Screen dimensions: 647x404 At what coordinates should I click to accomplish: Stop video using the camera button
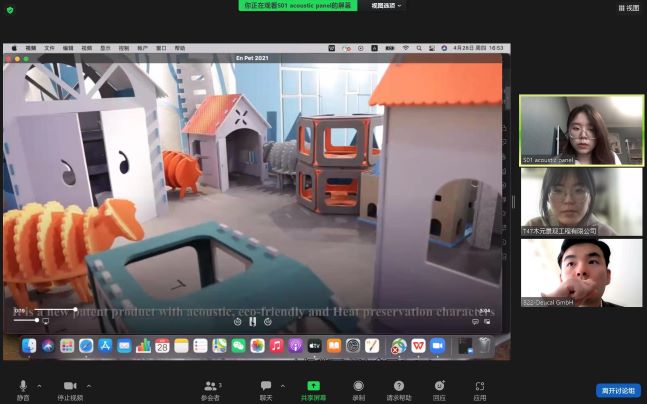70,386
